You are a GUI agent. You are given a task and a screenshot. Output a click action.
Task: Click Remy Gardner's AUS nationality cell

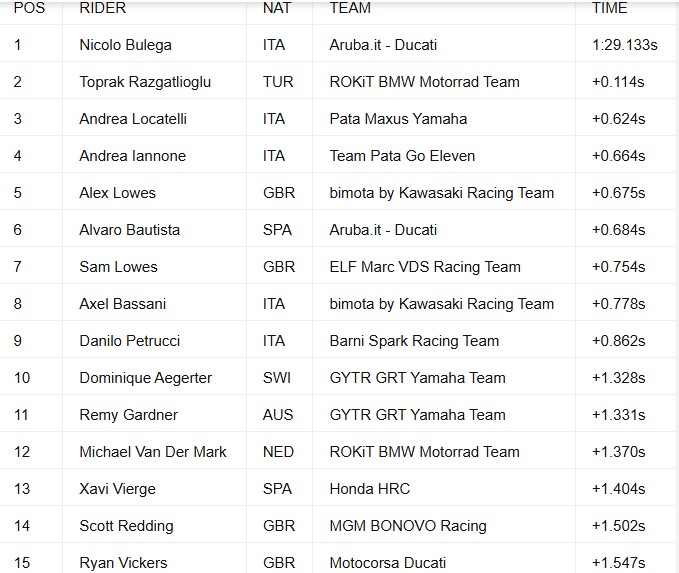(x=278, y=415)
